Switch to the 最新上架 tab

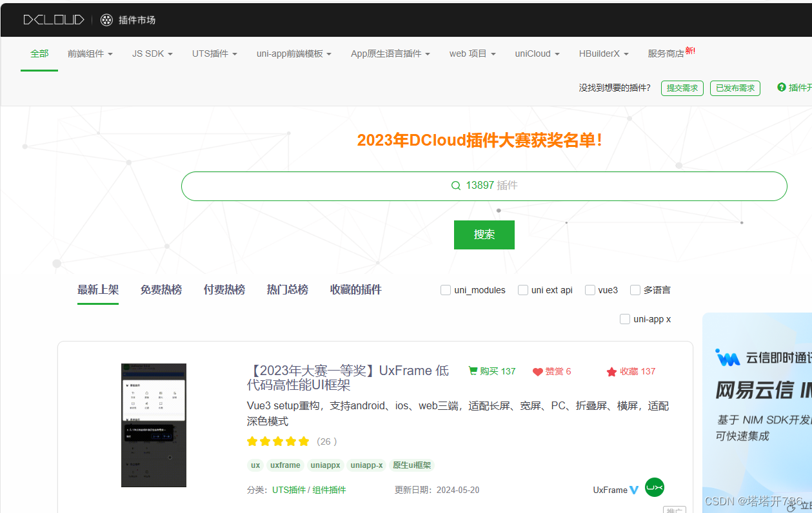tap(98, 290)
